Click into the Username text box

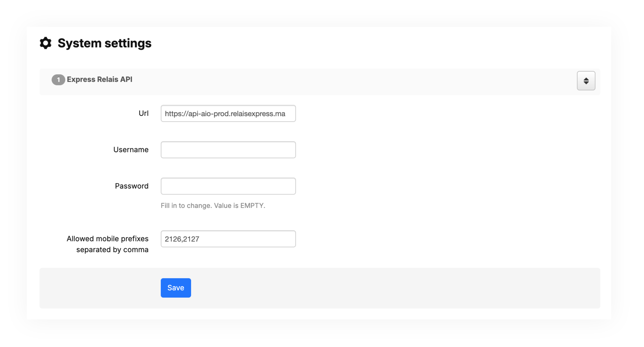(x=228, y=150)
